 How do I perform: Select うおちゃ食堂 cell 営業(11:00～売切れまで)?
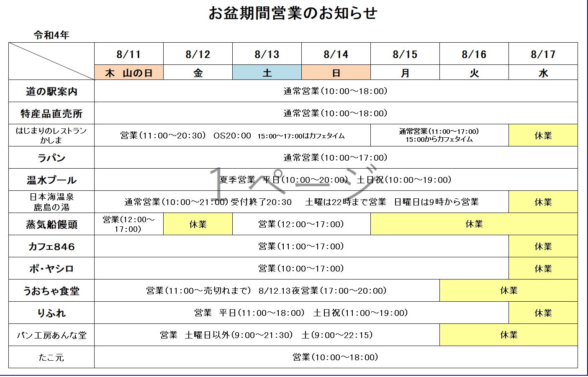(267, 291)
